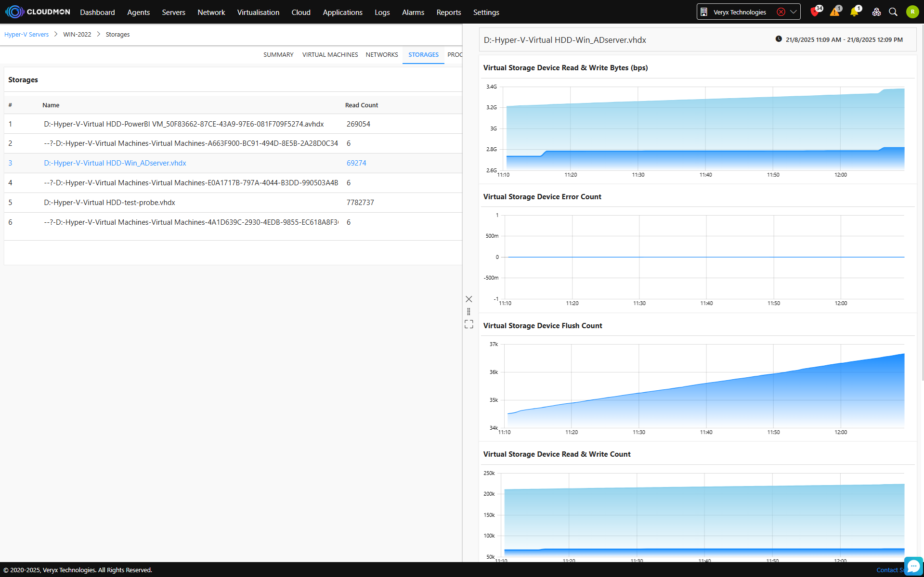Image resolution: width=924 pixels, height=577 pixels.
Task: Select the Win_ADserver.vhdx storage link
Action: tap(115, 163)
